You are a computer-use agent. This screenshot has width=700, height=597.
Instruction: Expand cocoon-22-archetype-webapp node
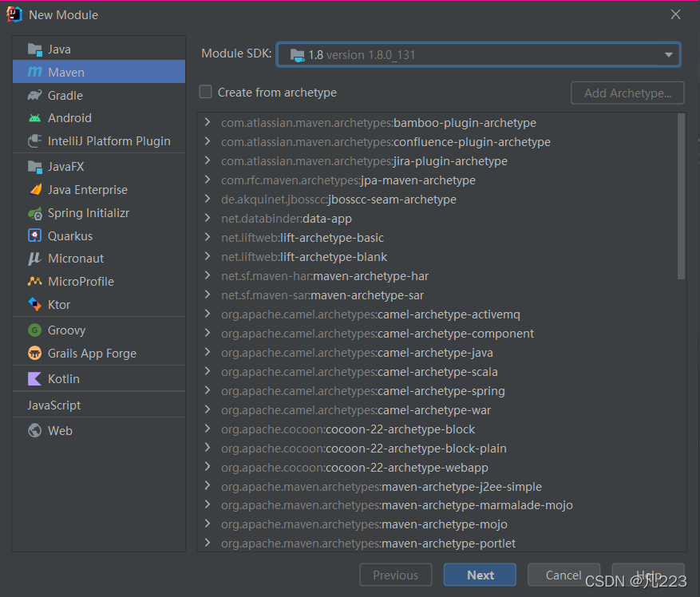click(x=208, y=467)
